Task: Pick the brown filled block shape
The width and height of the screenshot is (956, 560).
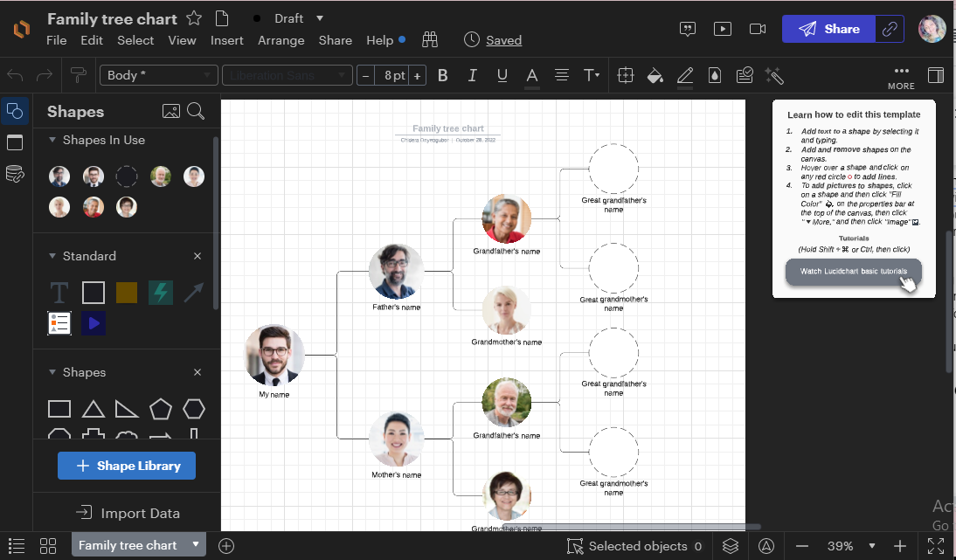Action: (127, 293)
